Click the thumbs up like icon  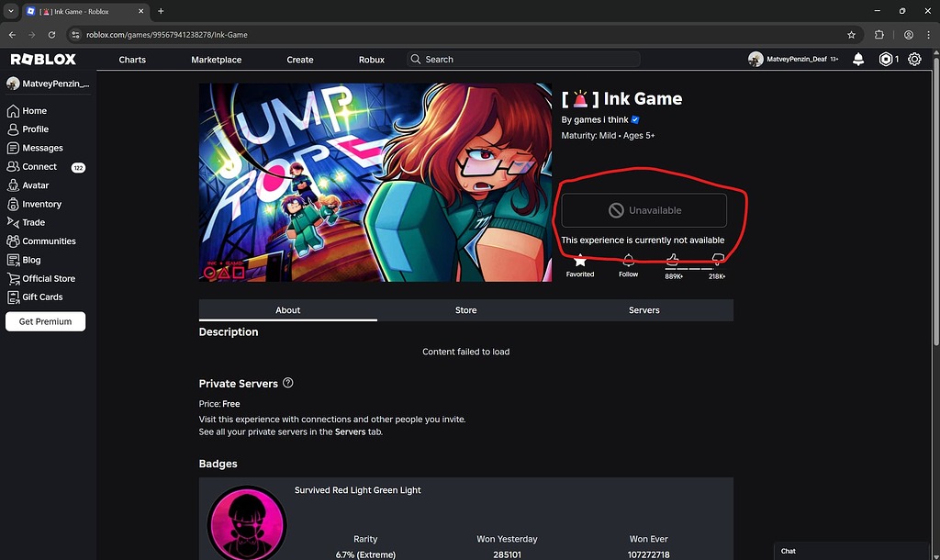coord(673,259)
